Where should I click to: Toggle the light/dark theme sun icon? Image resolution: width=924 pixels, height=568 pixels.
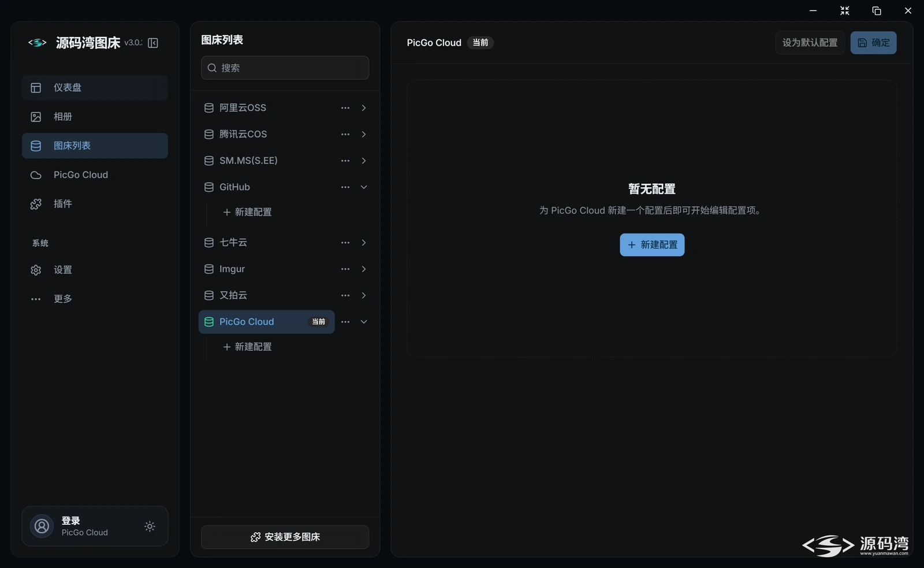click(x=150, y=526)
